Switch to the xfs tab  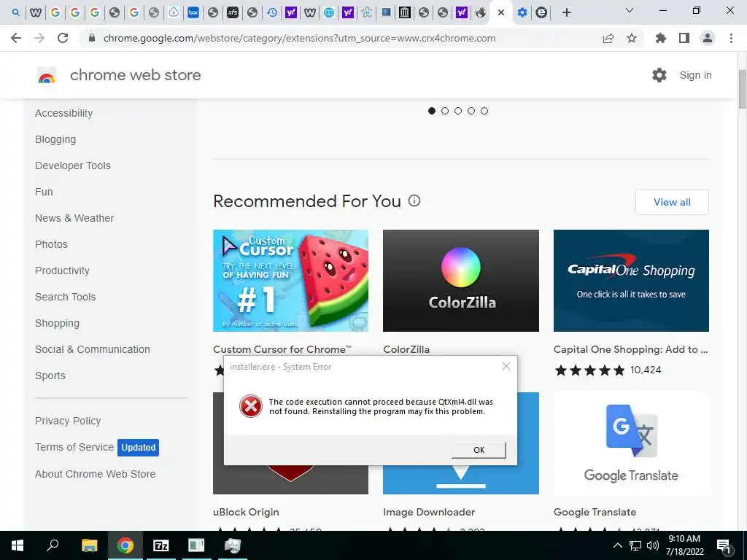[x=233, y=12]
